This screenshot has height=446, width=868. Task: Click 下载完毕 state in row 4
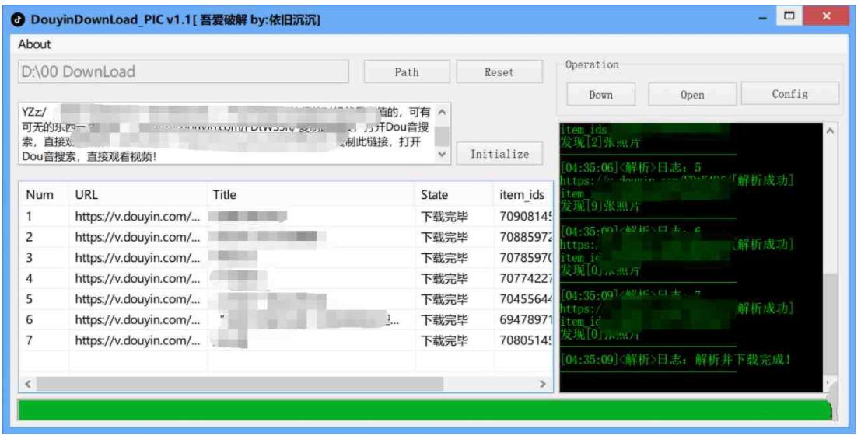pyautogui.click(x=444, y=278)
